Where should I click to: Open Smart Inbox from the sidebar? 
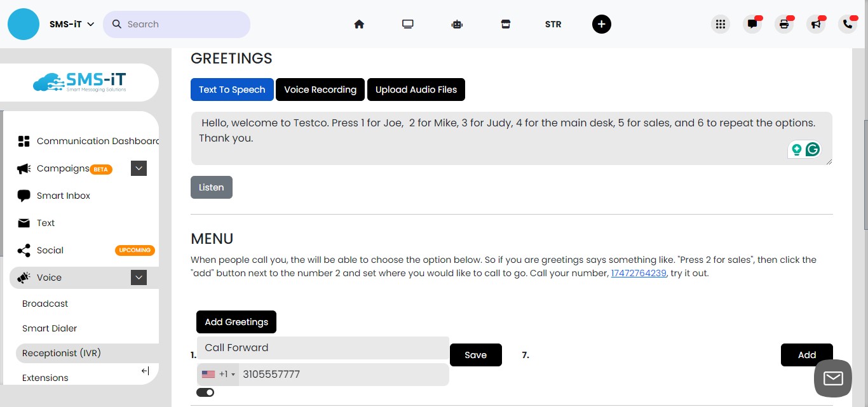pyautogui.click(x=64, y=196)
